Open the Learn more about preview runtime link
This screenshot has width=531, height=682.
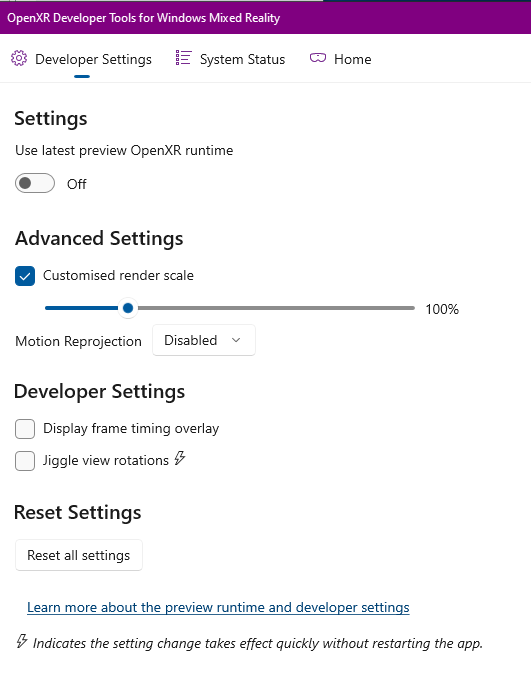point(218,607)
